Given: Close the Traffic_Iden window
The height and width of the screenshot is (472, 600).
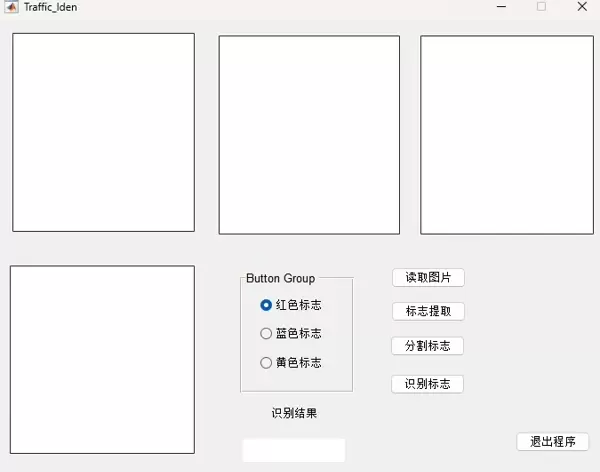Looking at the screenshot, I should (x=582, y=6).
